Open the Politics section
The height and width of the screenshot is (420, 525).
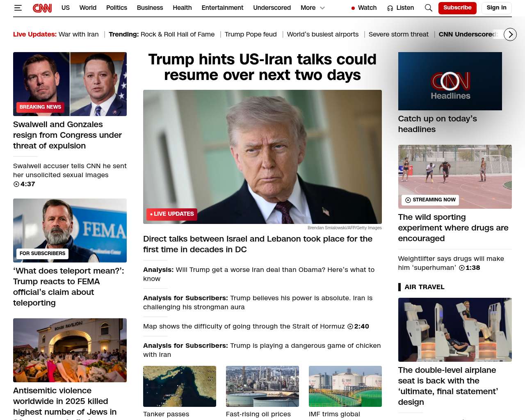(116, 8)
